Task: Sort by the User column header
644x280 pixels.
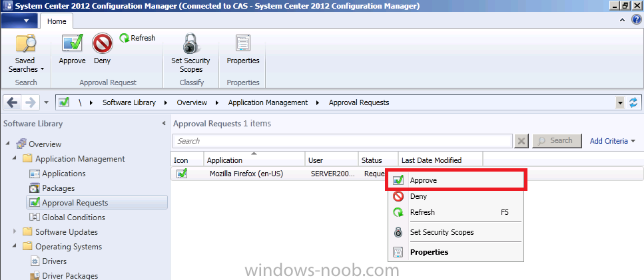Action: tap(332, 160)
